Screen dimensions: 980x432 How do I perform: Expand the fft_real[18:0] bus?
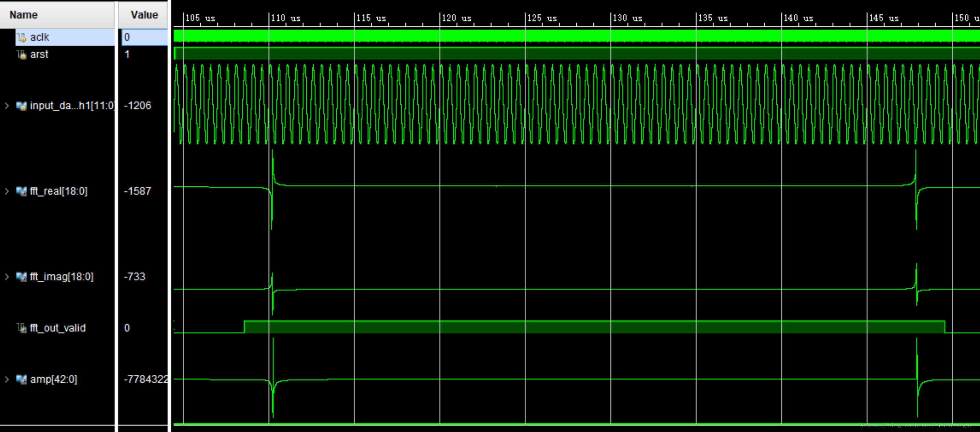(7, 191)
